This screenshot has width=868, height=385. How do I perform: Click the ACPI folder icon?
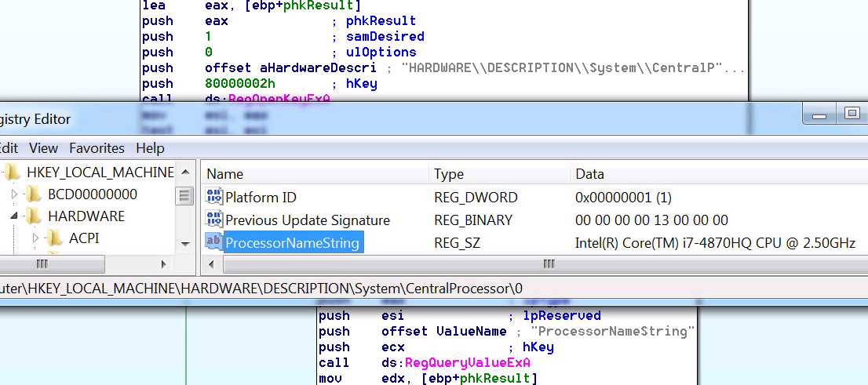pos(55,238)
